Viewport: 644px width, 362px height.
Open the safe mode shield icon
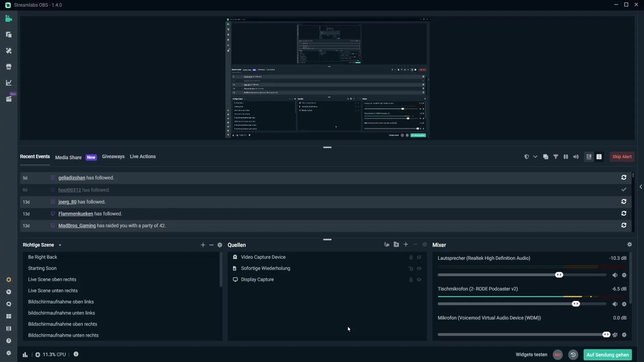527,157
